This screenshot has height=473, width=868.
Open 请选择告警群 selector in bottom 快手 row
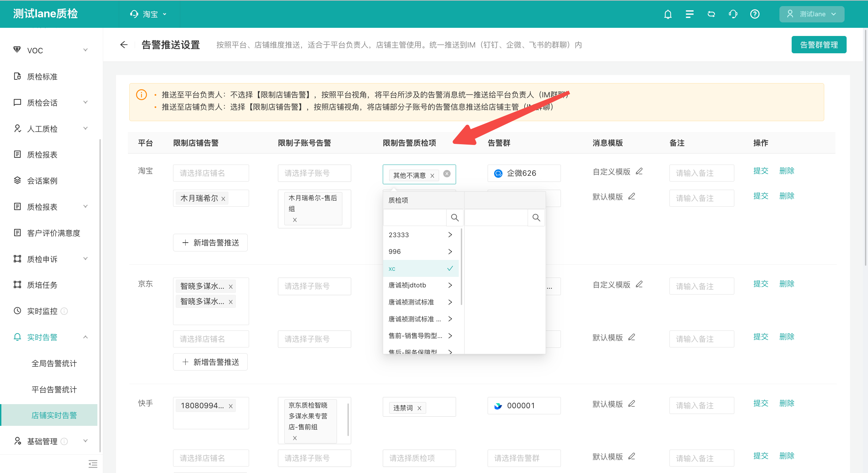click(x=524, y=458)
